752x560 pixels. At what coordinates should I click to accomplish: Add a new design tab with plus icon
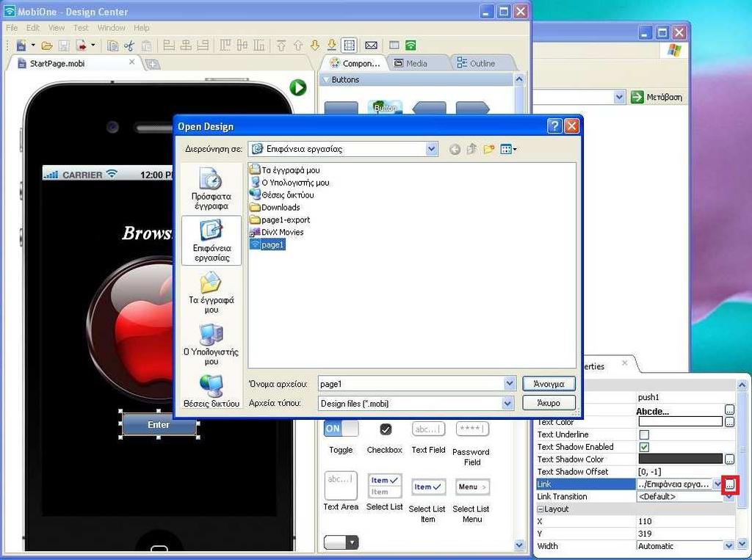click(153, 64)
